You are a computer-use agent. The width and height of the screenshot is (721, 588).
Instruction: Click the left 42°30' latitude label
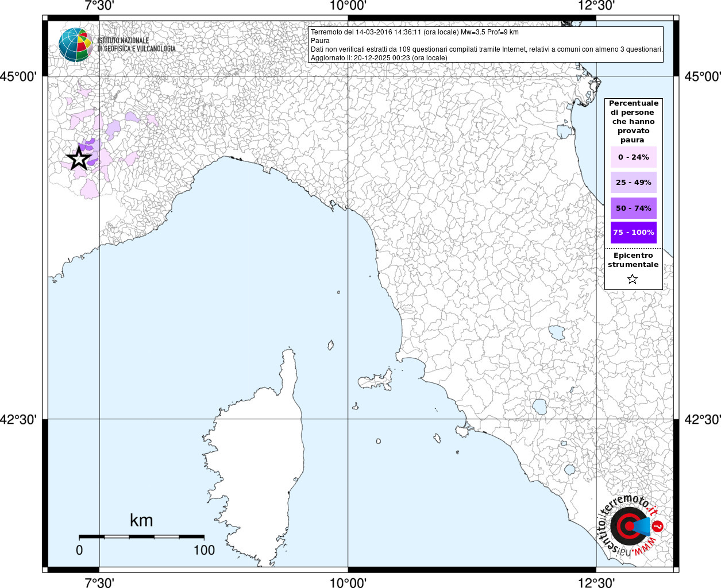(x=18, y=420)
